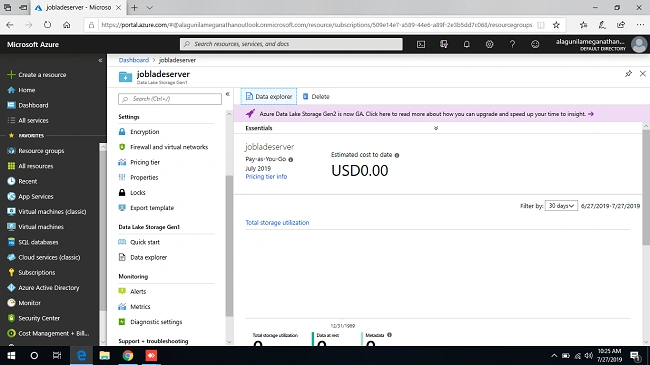Open Recent in sidebar
Screen dimensions: 650x365
pyautogui.click(x=22, y=181)
